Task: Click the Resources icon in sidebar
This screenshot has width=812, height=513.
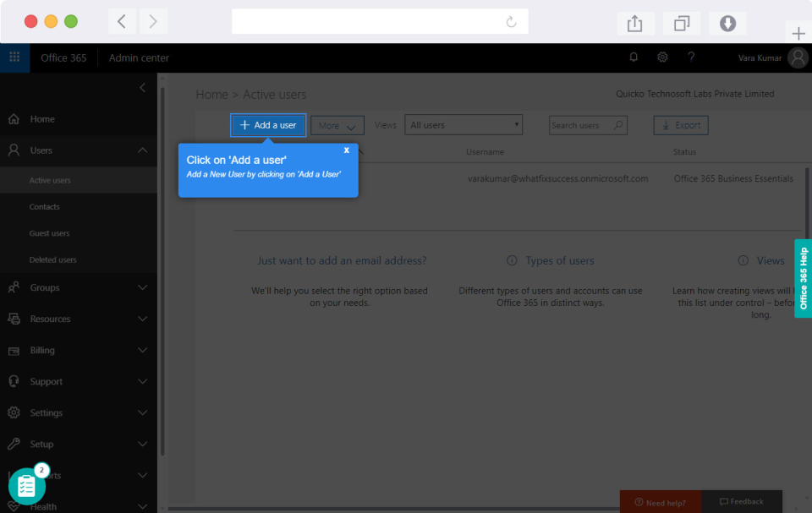Action: tap(14, 319)
